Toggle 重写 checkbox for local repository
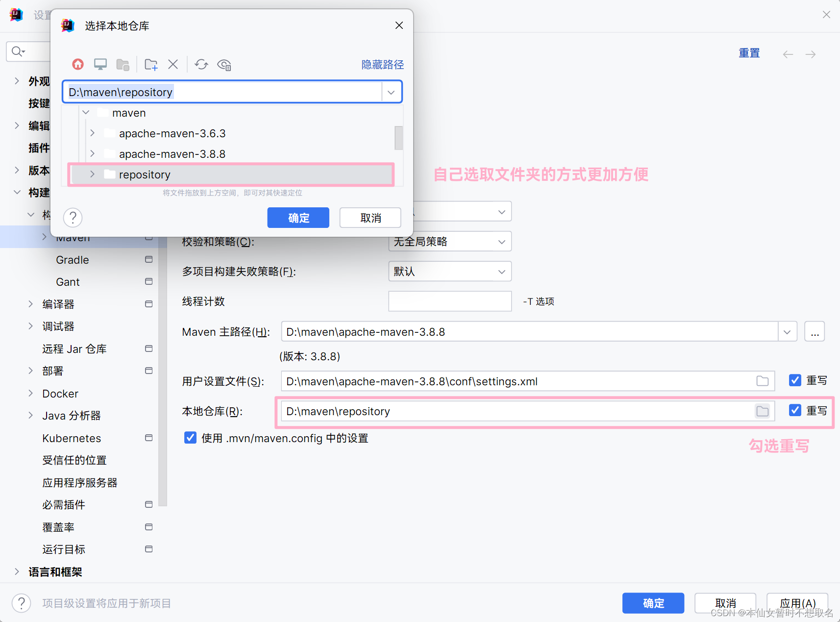Image resolution: width=840 pixels, height=622 pixels. [x=795, y=410]
